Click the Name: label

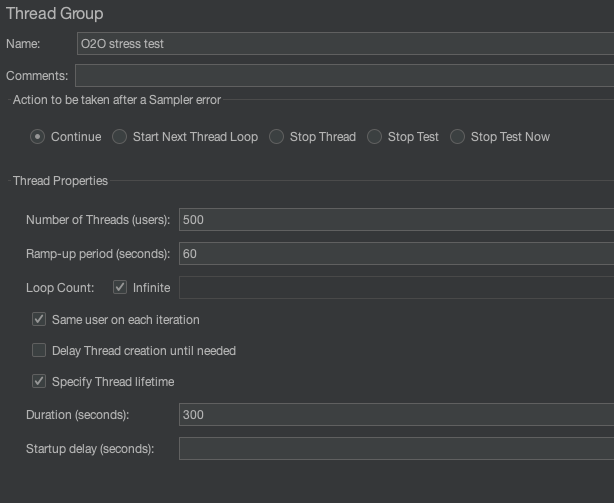[23, 44]
